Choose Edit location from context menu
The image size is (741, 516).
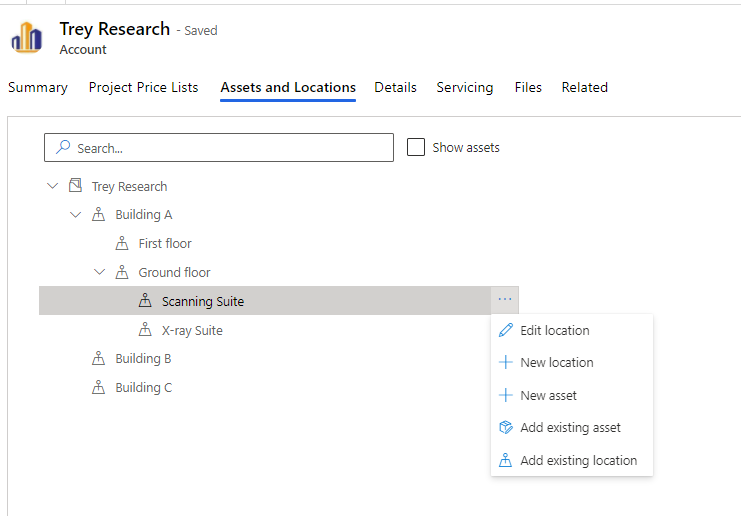coord(572,330)
